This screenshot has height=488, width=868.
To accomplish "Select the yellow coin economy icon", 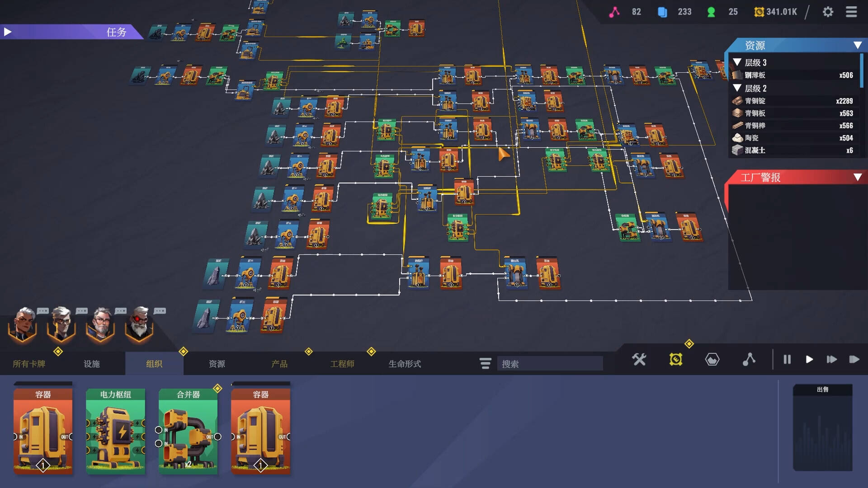I will click(675, 360).
